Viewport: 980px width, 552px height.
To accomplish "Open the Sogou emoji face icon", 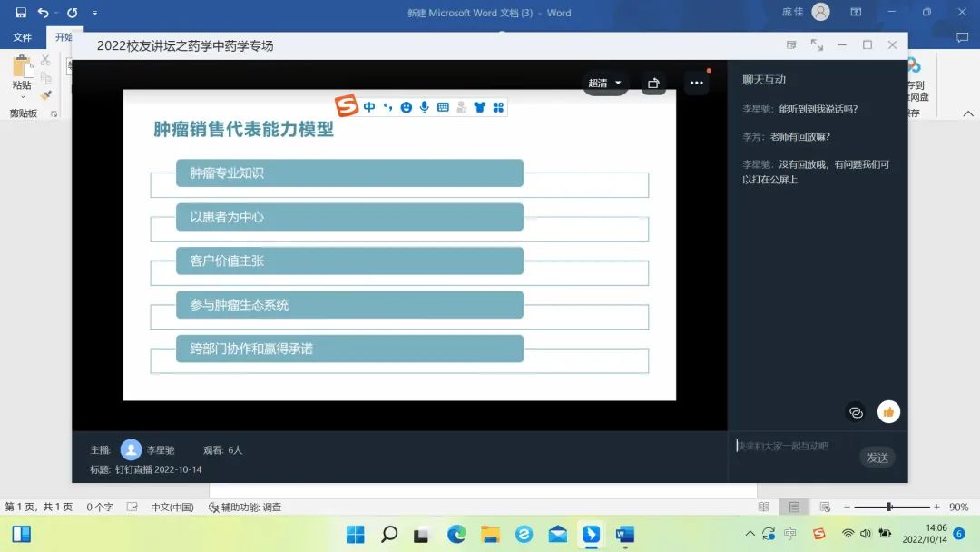I will coord(406,107).
